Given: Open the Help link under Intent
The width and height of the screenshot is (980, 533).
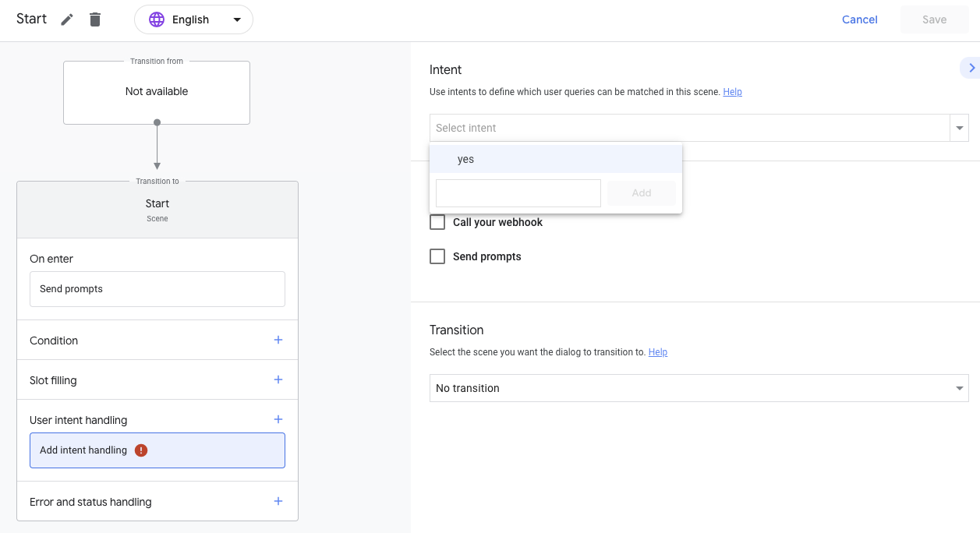Looking at the screenshot, I should click(732, 92).
